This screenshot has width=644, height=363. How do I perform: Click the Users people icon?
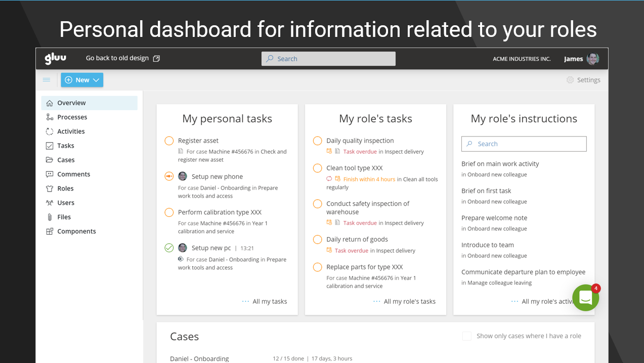point(50,203)
